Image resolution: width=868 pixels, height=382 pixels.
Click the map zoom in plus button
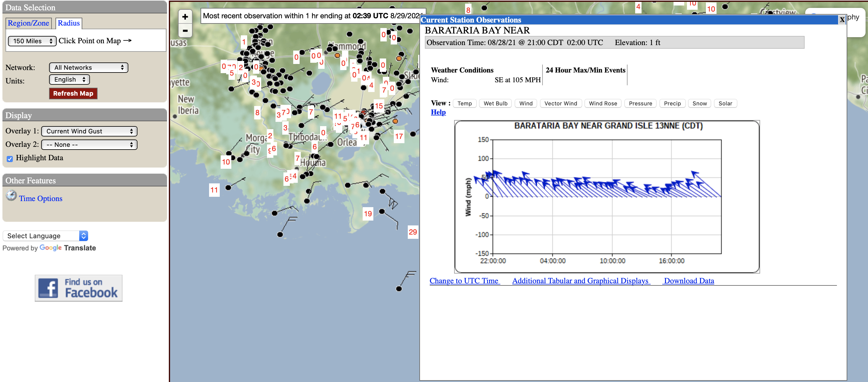click(185, 17)
